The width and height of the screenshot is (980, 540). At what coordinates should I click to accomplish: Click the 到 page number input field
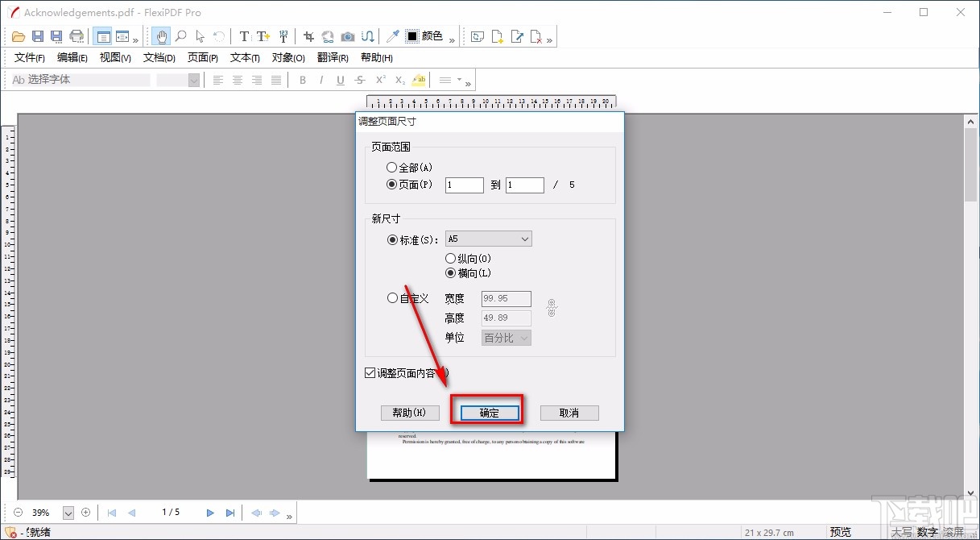[524, 185]
